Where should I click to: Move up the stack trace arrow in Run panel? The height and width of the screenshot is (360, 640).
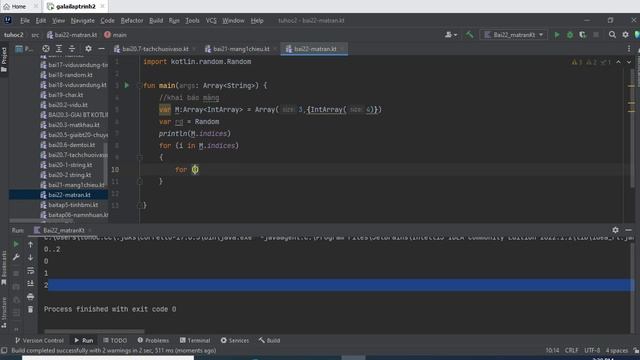tap(31, 244)
